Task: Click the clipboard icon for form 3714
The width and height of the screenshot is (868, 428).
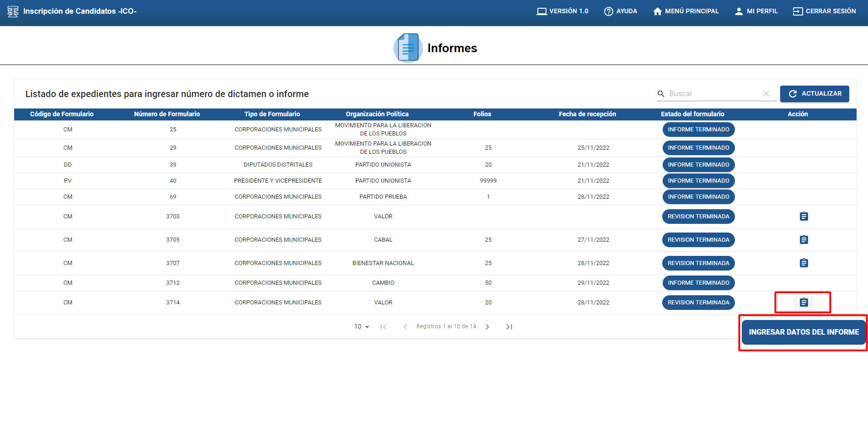Action: 804,302
